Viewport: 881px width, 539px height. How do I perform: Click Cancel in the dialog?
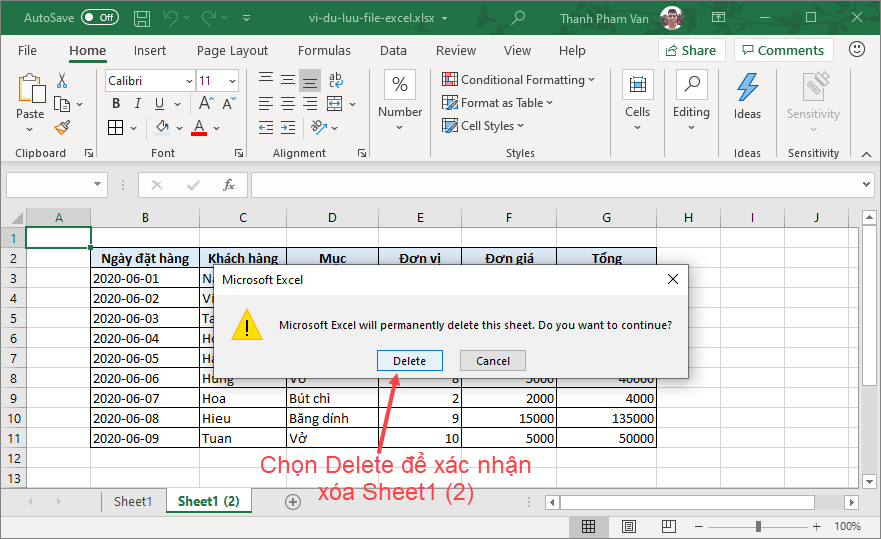coord(493,361)
